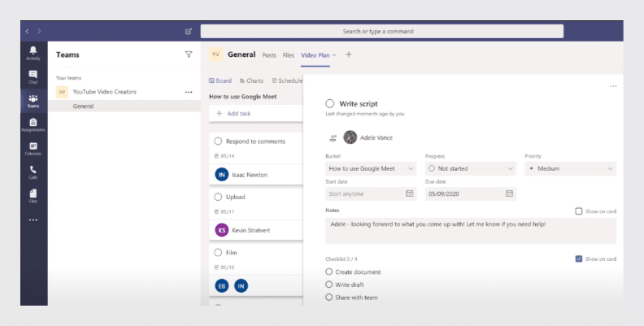The width and height of the screenshot is (644, 326).
Task: Mark Respond to comments as complete
Action: pyautogui.click(x=218, y=141)
